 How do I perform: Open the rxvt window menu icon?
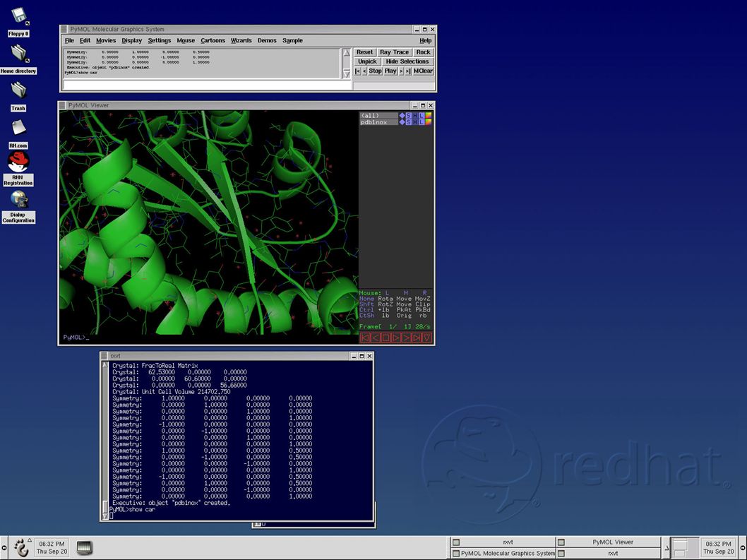[x=104, y=355]
